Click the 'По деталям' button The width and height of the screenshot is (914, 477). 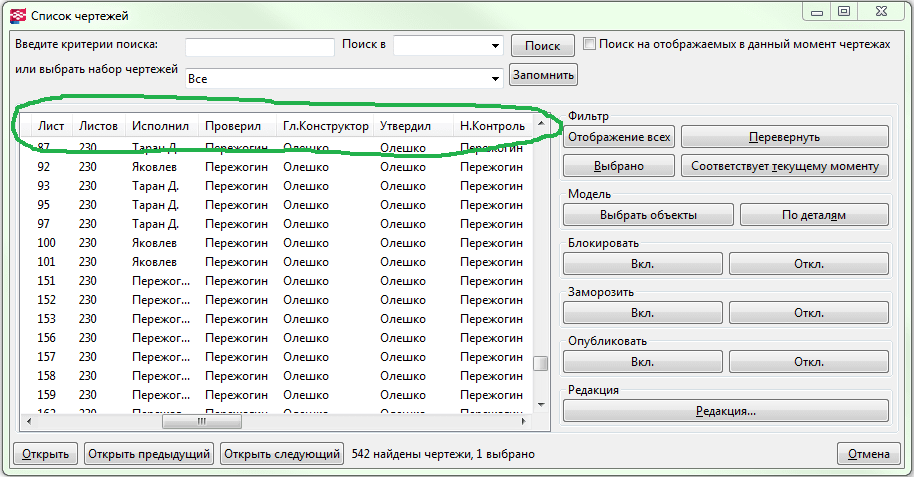[814, 215]
